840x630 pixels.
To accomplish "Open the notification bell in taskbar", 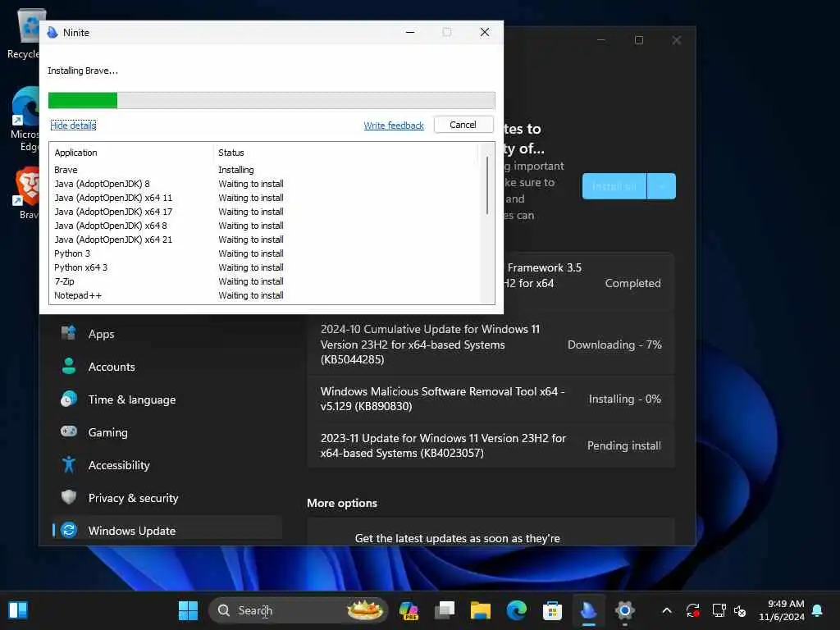I will tap(818, 610).
